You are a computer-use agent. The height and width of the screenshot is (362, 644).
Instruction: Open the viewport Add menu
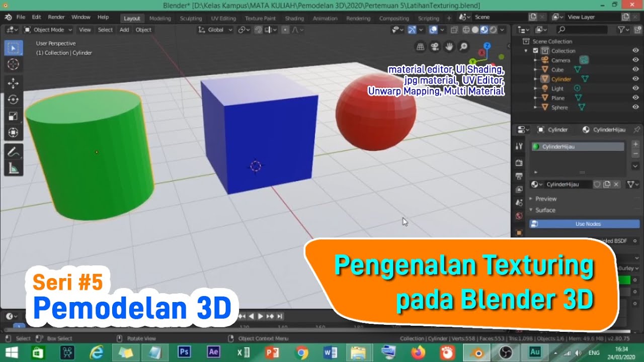124,30
